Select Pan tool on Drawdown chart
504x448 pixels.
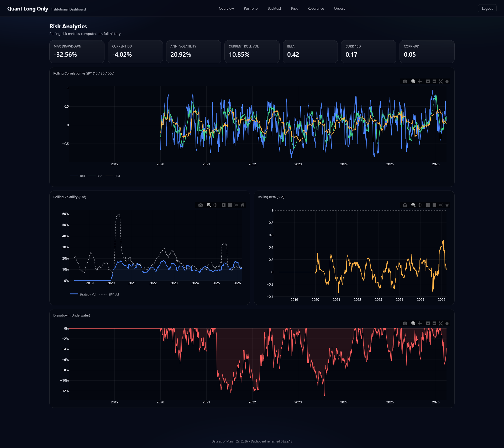420,323
